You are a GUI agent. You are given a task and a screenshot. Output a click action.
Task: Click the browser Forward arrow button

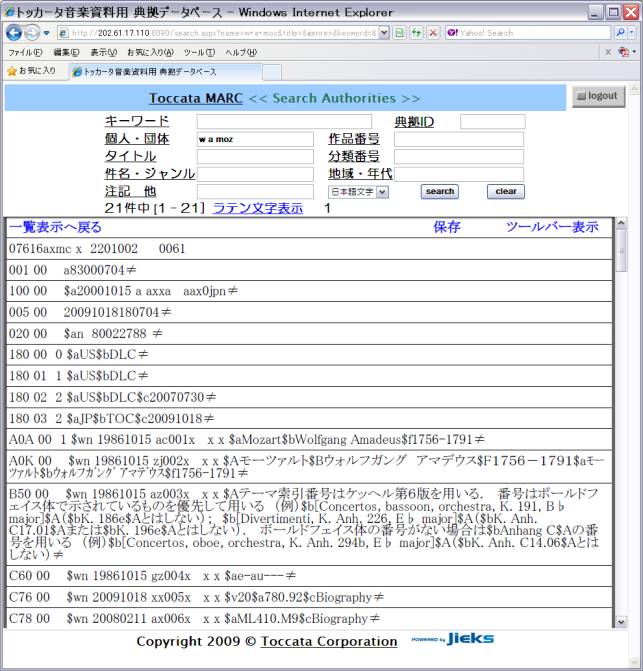[x=32, y=33]
